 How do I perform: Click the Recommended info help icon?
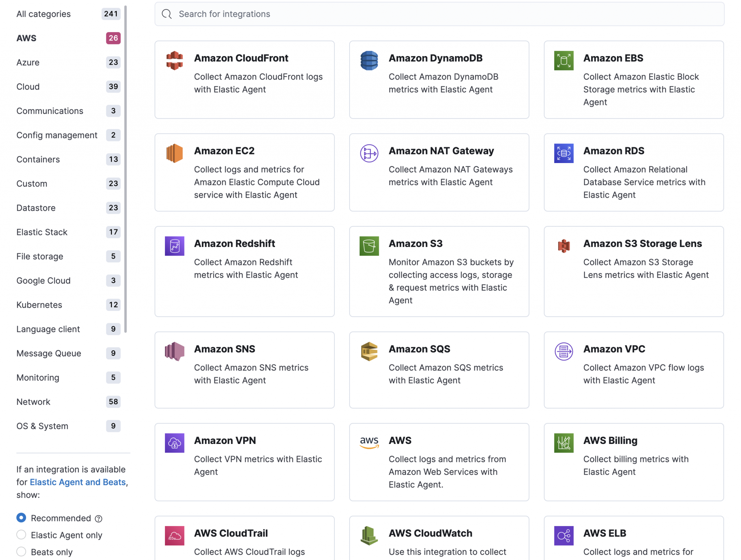click(98, 519)
